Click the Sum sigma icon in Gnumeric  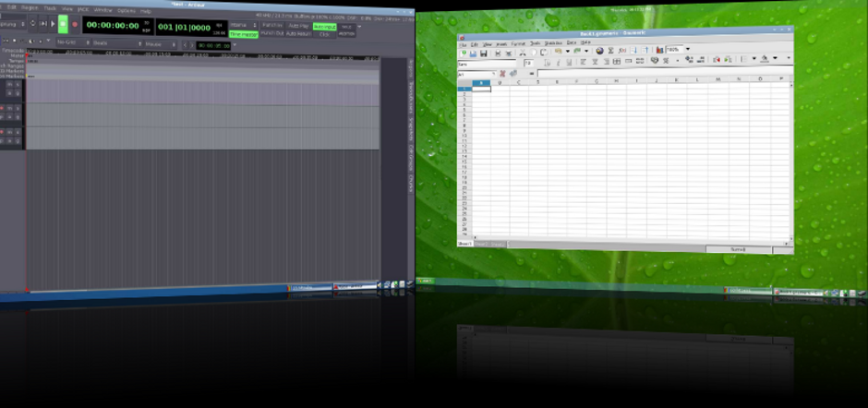(610, 51)
